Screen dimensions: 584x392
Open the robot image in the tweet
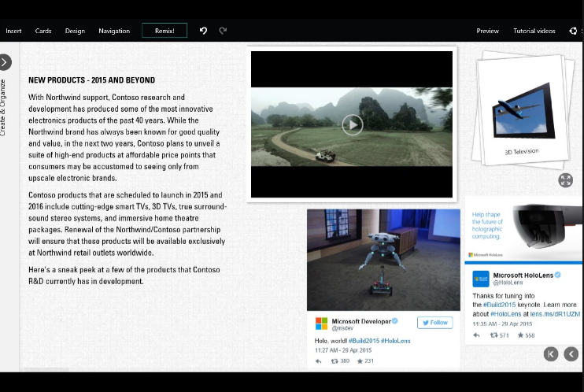(383, 260)
